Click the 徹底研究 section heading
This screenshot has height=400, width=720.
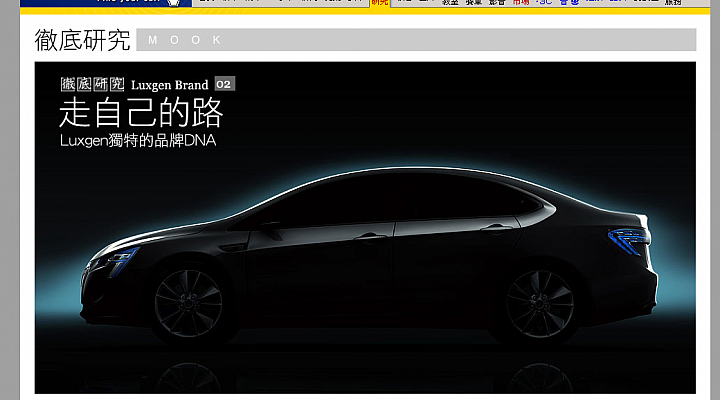pyautogui.click(x=83, y=40)
